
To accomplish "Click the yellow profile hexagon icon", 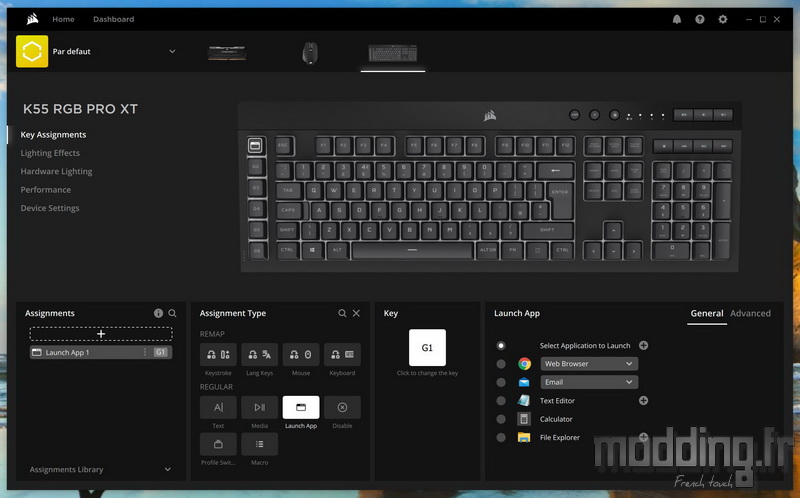I will 32,51.
